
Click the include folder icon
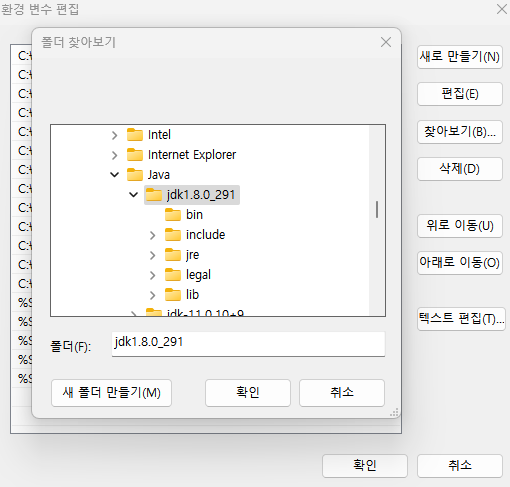pos(173,235)
